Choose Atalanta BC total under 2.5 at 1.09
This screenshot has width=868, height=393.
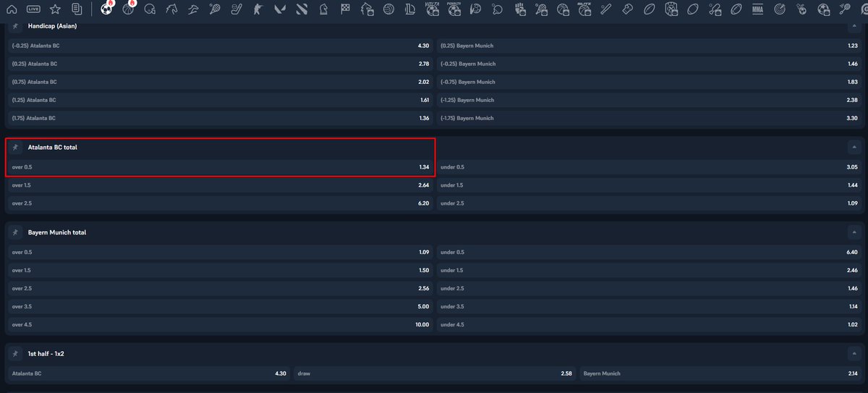point(648,203)
